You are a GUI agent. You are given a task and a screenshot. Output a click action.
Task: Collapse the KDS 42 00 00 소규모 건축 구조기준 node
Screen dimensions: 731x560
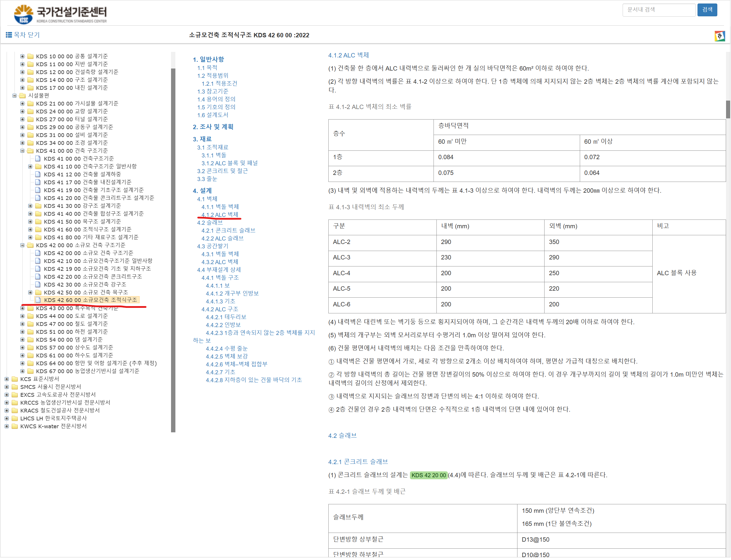click(22, 245)
